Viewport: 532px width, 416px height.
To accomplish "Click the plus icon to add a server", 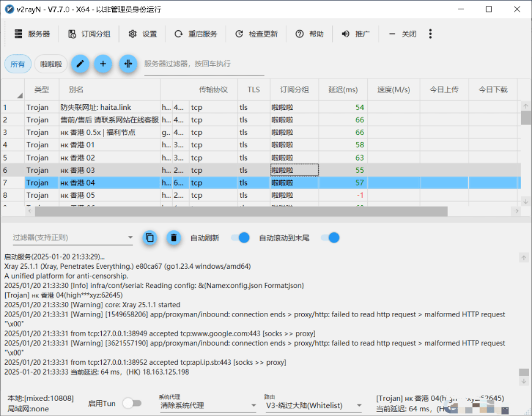I will pos(103,63).
